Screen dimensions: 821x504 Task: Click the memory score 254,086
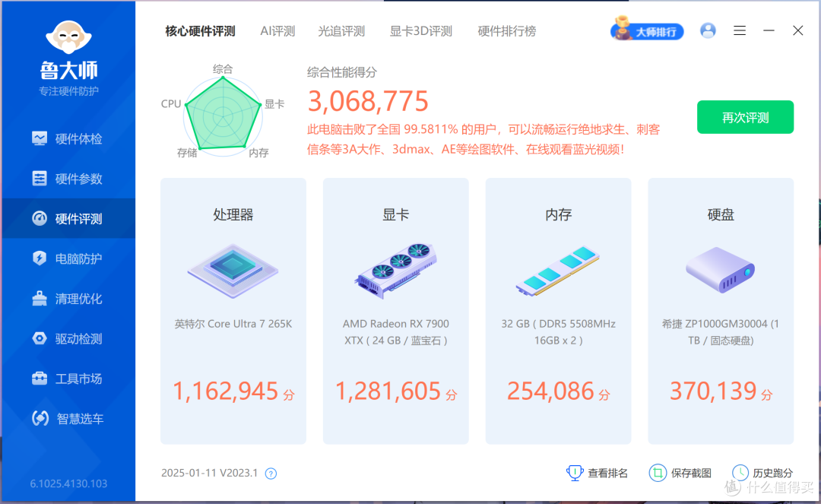pyautogui.click(x=551, y=391)
